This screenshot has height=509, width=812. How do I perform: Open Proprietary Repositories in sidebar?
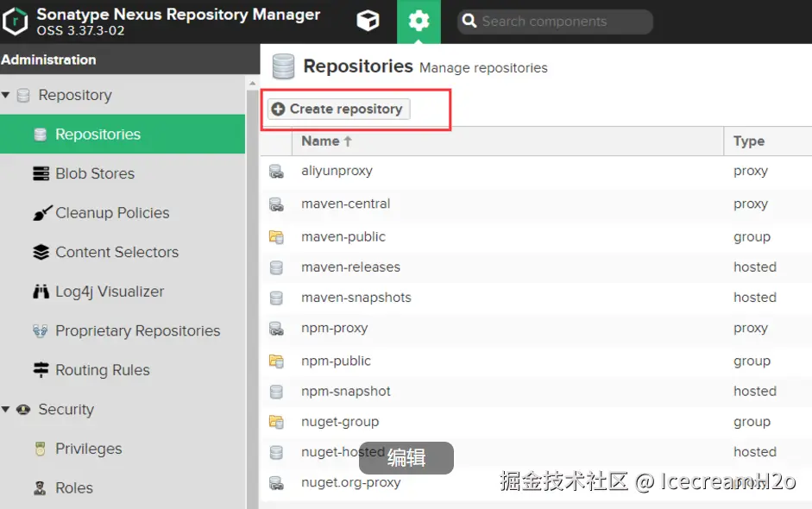[x=123, y=331]
